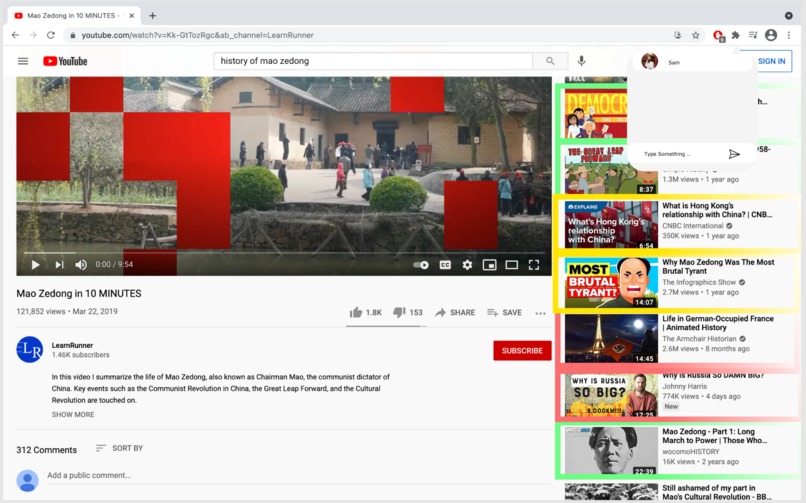This screenshot has width=806, height=503.
Task: Open Why Mao Zedong Was Most Brutal Tyrant title
Action: [718, 266]
